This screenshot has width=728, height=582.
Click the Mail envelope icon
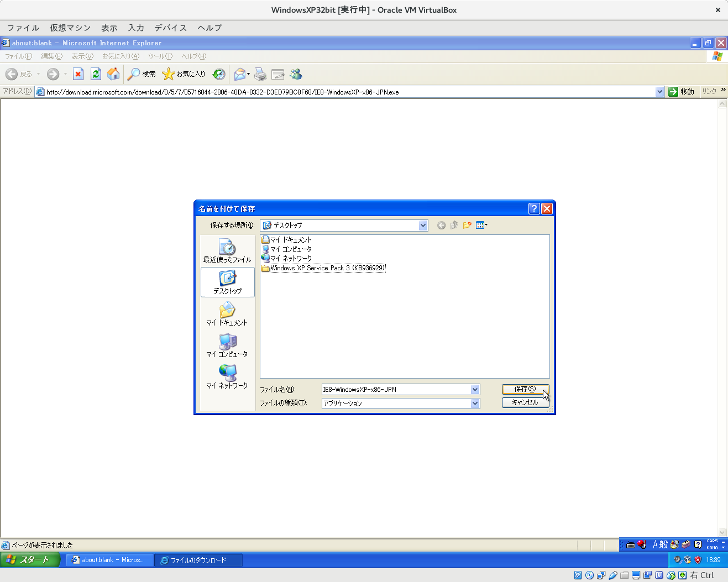239,74
